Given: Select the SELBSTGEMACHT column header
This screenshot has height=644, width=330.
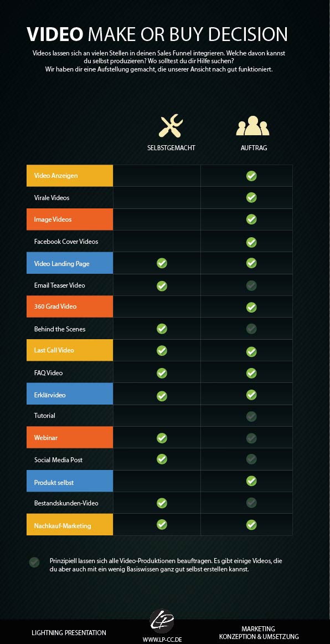Looking at the screenshot, I should [x=171, y=148].
